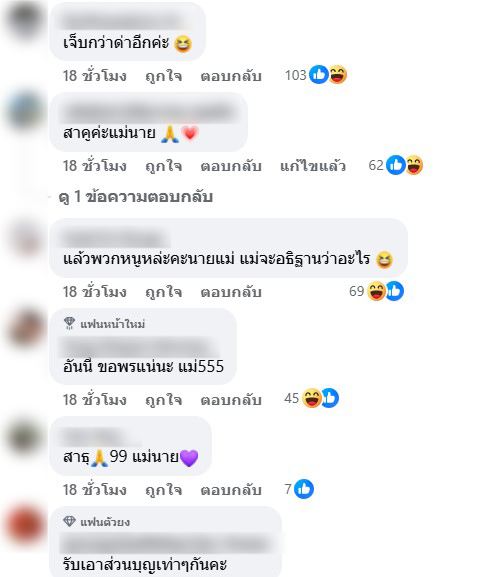This screenshot has height=577, width=503.
Task: Open reactions on the comment with 62 reactions
Action: pyautogui.click(x=396, y=165)
